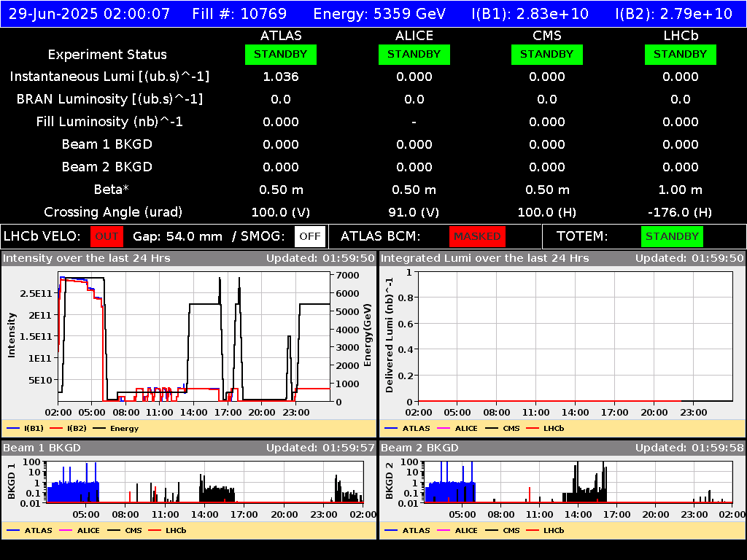
Task: Click the ALICE STANDBY status badge
Action: 414,54
